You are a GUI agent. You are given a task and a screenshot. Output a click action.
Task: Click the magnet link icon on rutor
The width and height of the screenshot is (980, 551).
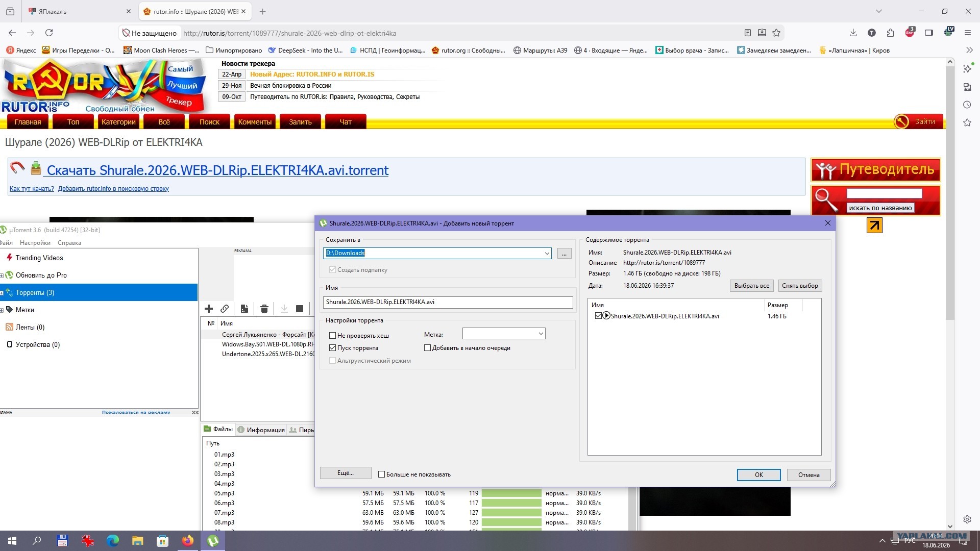[x=17, y=167]
